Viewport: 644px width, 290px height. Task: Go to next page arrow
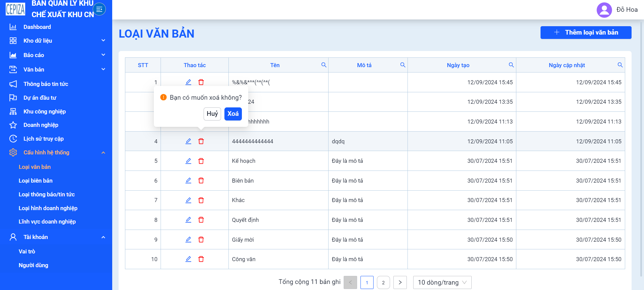tap(400, 282)
